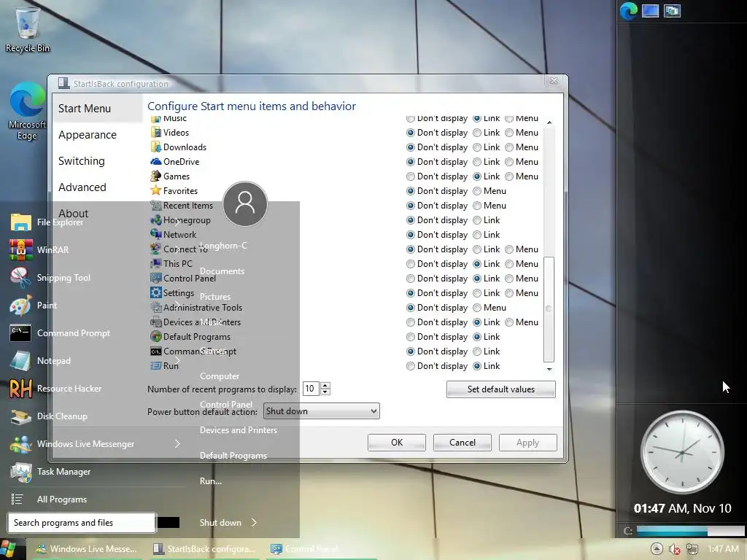
Task: Click the multi-window icon in sidebar top
Action: (x=672, y=10)
